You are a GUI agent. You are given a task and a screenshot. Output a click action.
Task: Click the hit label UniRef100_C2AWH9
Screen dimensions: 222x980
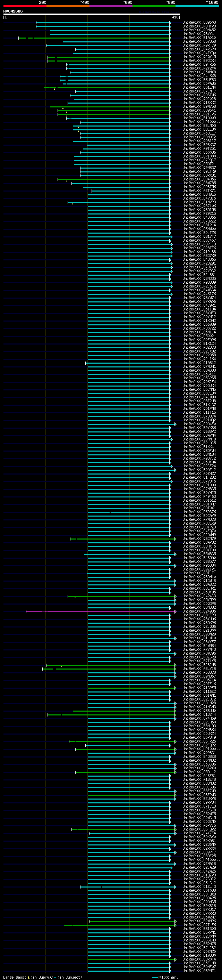coord(199,535)
